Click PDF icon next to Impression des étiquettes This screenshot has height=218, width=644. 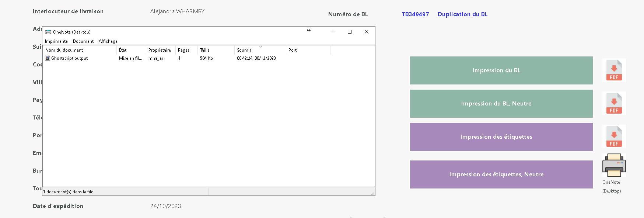tap(614, 136)
